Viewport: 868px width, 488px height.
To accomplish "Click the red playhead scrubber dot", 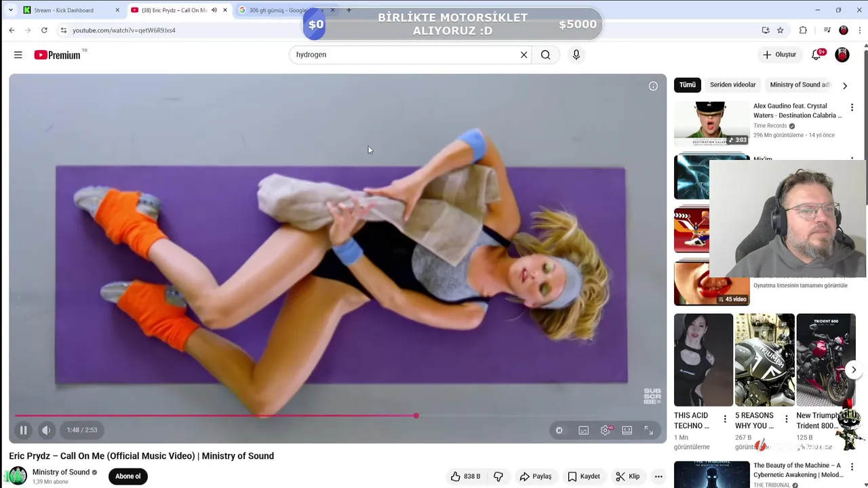I will [416, 415].
